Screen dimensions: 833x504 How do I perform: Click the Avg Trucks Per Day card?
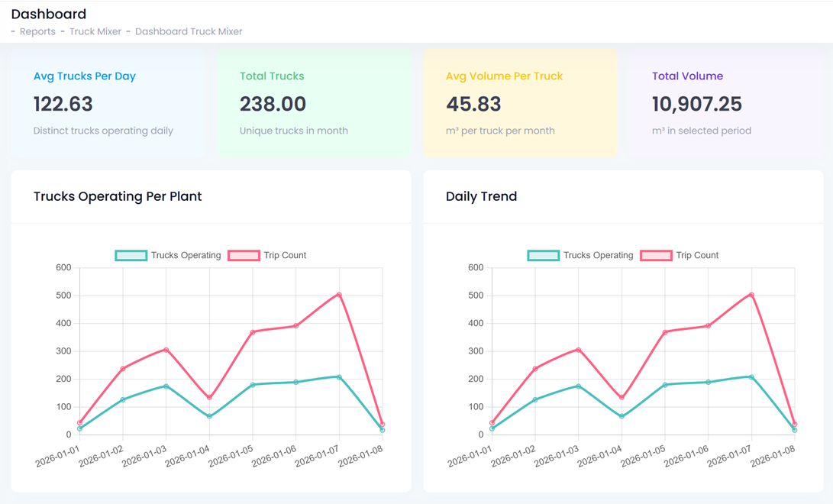(108, 103)
